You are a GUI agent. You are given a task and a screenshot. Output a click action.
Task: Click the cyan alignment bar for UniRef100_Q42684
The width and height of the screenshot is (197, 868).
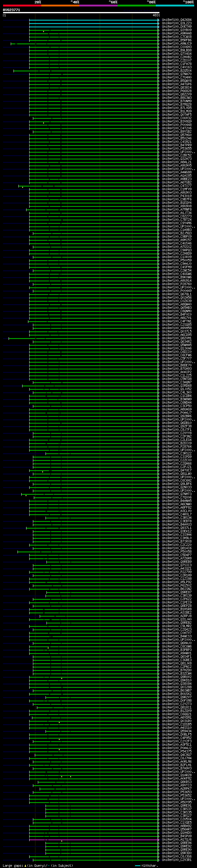94,20
